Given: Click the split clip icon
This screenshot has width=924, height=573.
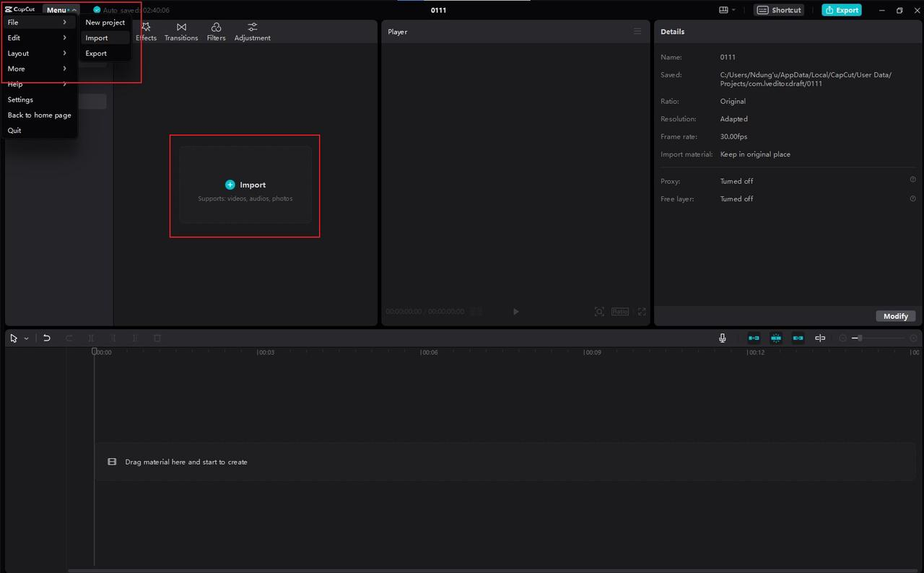Looking at the screenshot, I should [91, 338].
